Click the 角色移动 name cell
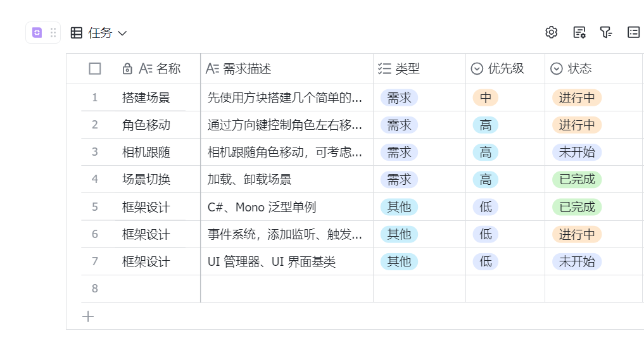644x338 pixels. point(146,125)
